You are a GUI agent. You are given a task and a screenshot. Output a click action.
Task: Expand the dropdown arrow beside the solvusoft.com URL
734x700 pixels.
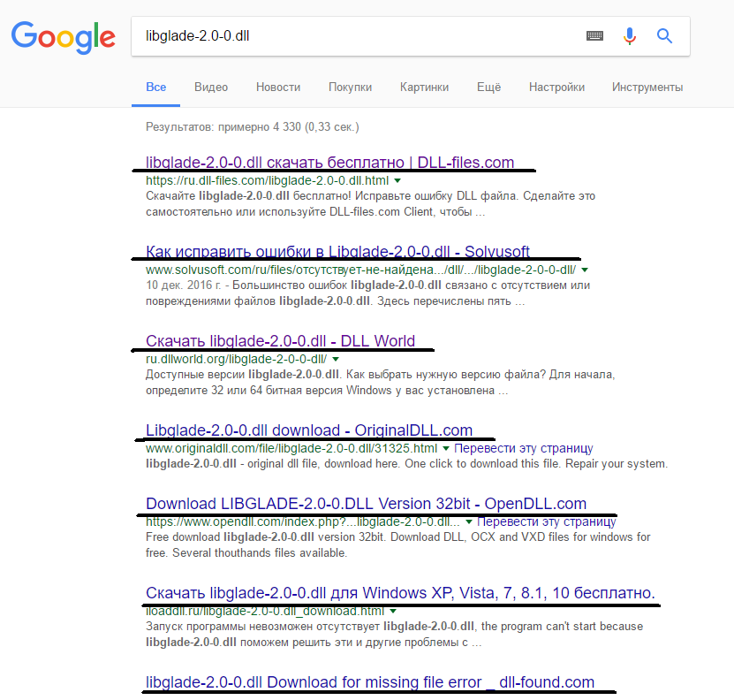click(585, 270)
